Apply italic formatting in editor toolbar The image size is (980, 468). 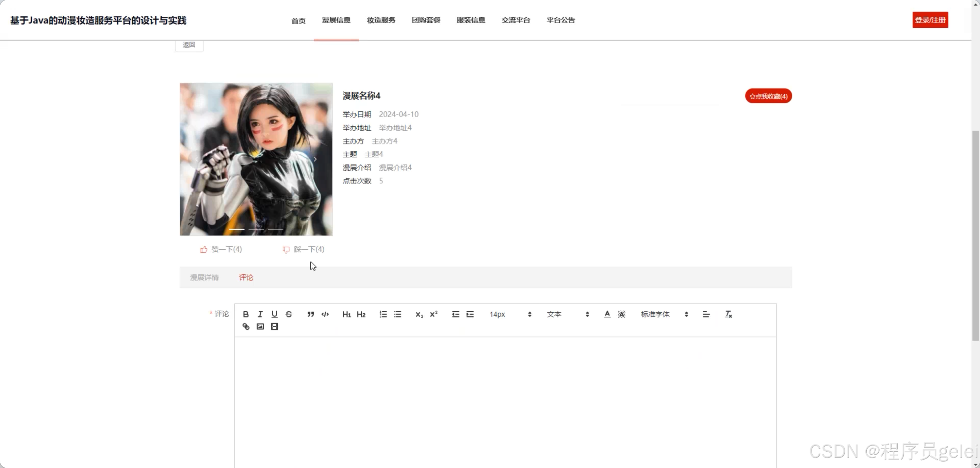pos(260,314)
